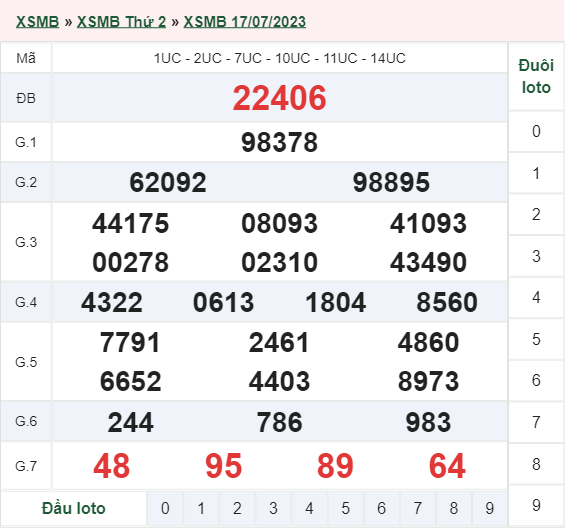Click the G.7 prize row label
Viewport: 565px width, 528px height.
click(26, 466)
